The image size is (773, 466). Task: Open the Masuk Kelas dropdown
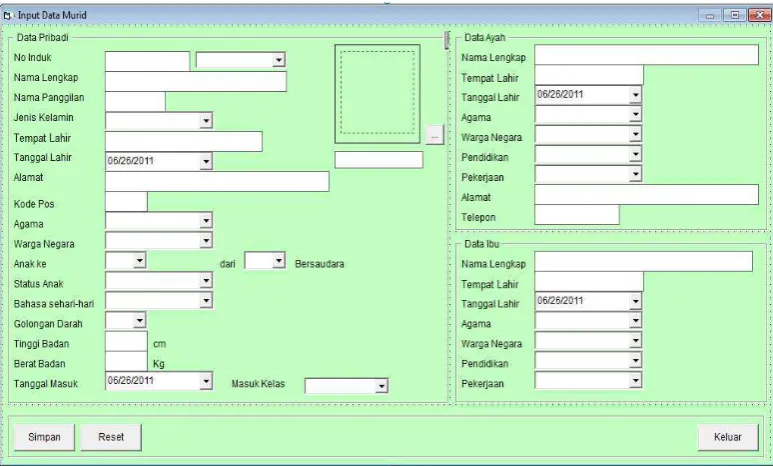[x=381, y=386]
